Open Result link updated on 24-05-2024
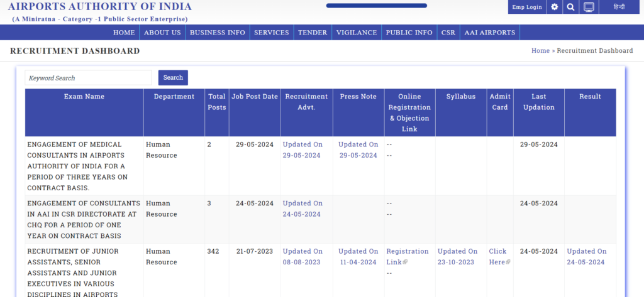 [587, 256]
